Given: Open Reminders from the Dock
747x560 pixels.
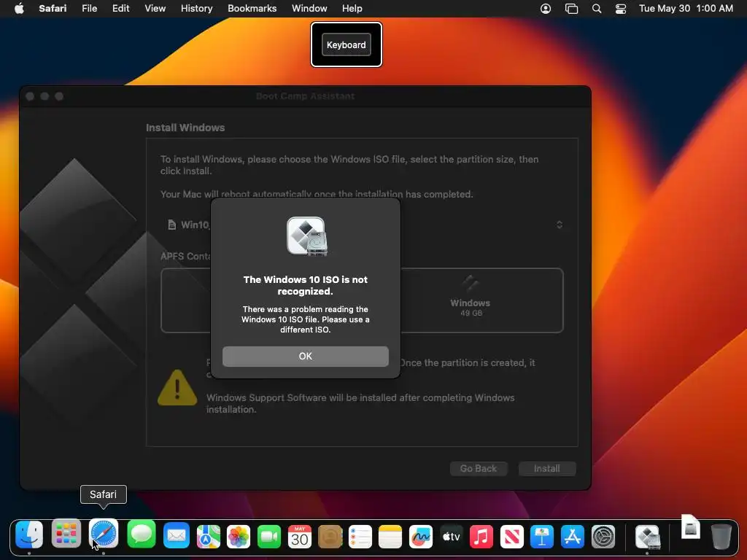Looking at the screenshot, I should pos(360,537).
